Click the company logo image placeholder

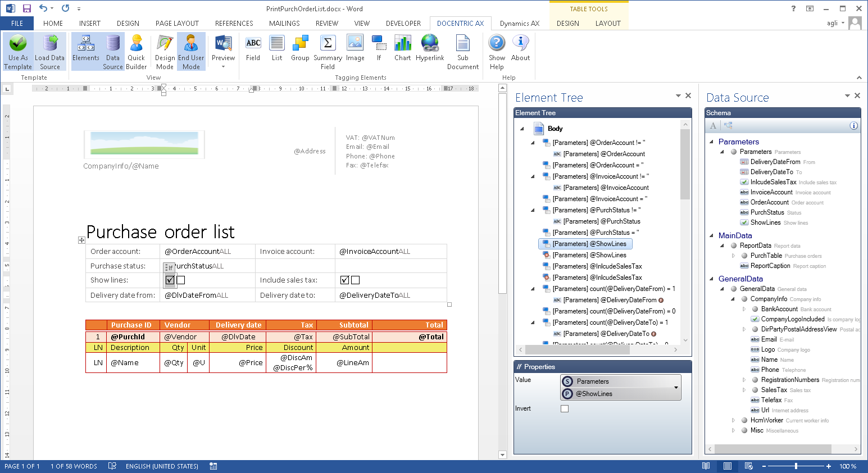coord(144,144)
